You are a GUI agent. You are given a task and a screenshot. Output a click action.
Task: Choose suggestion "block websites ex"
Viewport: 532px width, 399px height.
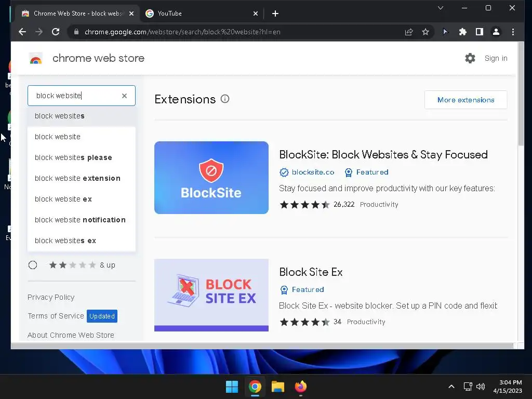coord(82,241)
